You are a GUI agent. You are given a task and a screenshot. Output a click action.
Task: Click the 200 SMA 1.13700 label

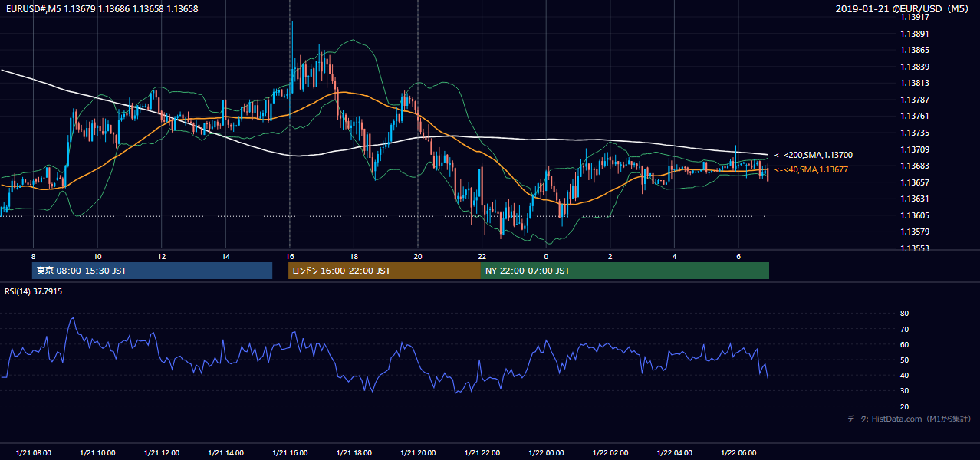pos(814,156)
